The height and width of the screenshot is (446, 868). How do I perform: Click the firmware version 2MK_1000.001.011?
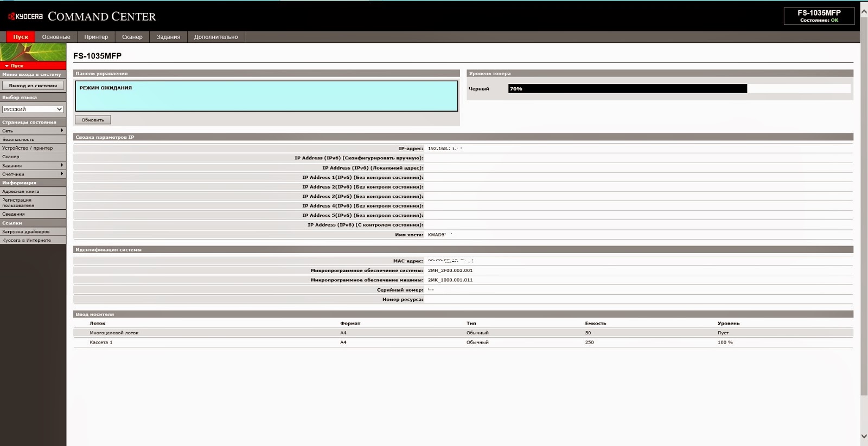450,280
